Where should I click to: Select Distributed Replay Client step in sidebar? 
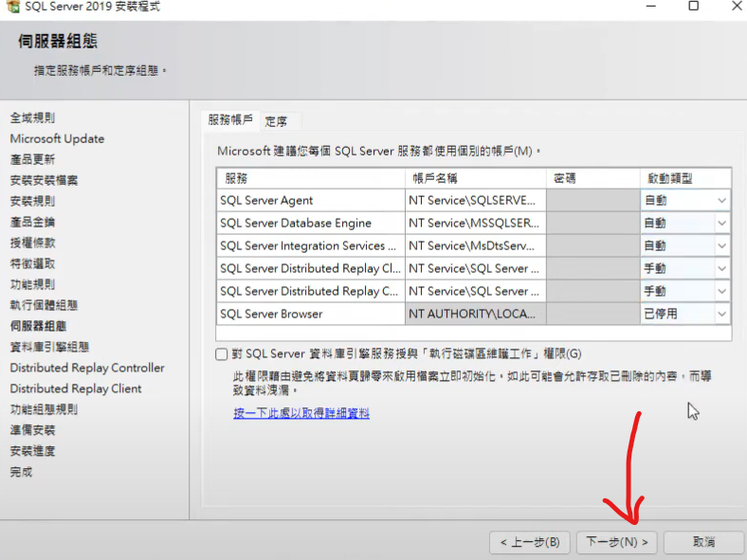[76, 388]
